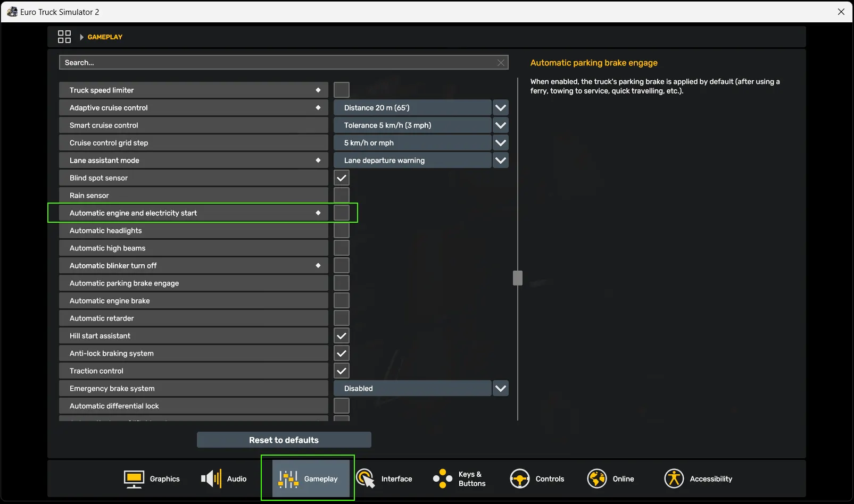
Task: Click the settings list scrollbar handle
Action: click(x=518, y=278)
